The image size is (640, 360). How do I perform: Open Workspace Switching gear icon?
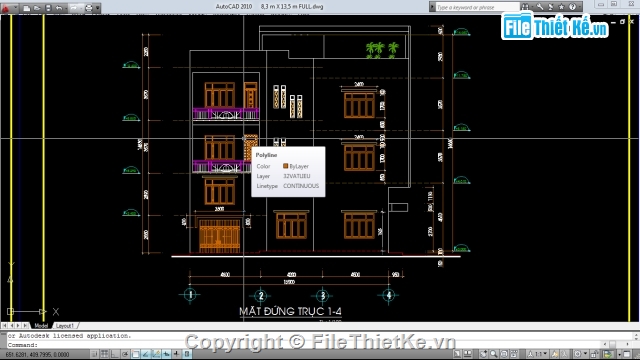[578, 354]
